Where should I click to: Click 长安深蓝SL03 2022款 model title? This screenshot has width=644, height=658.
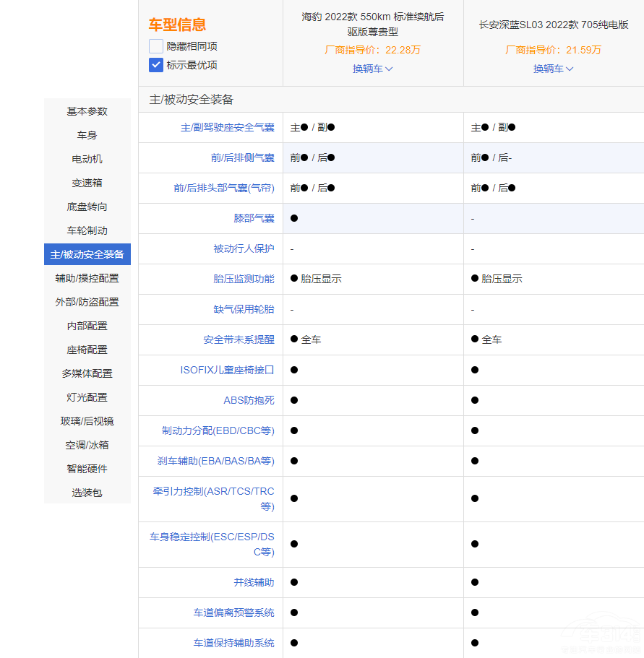point(553,25)
